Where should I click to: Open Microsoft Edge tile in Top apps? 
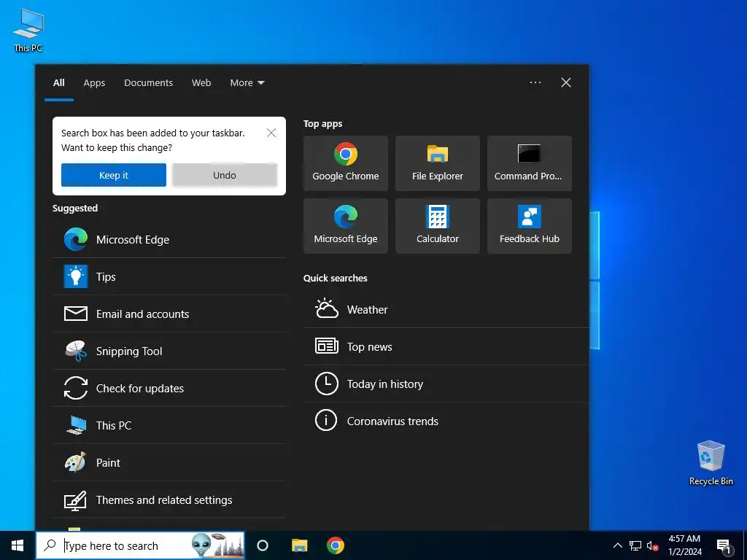tap(345, 226)
